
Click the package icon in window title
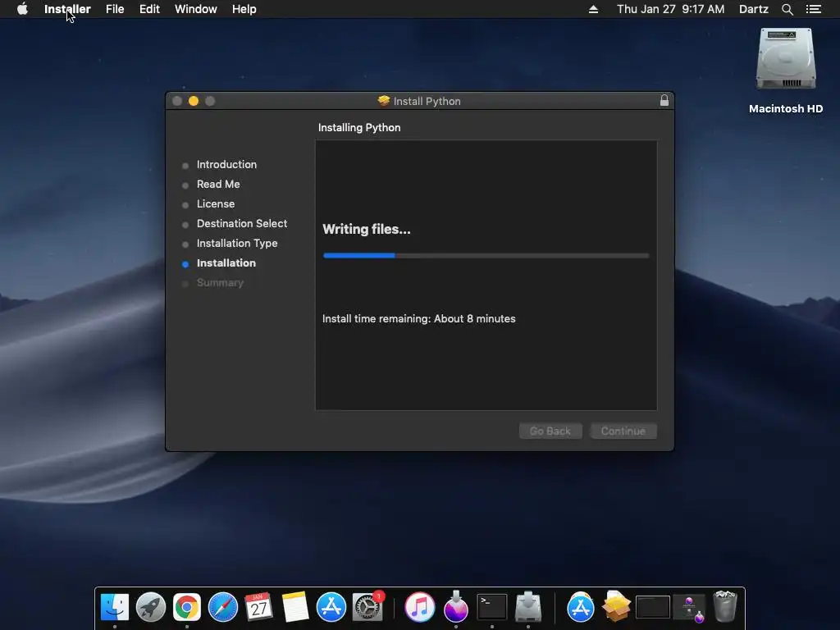pyautogui.click(x=384, y=101)
